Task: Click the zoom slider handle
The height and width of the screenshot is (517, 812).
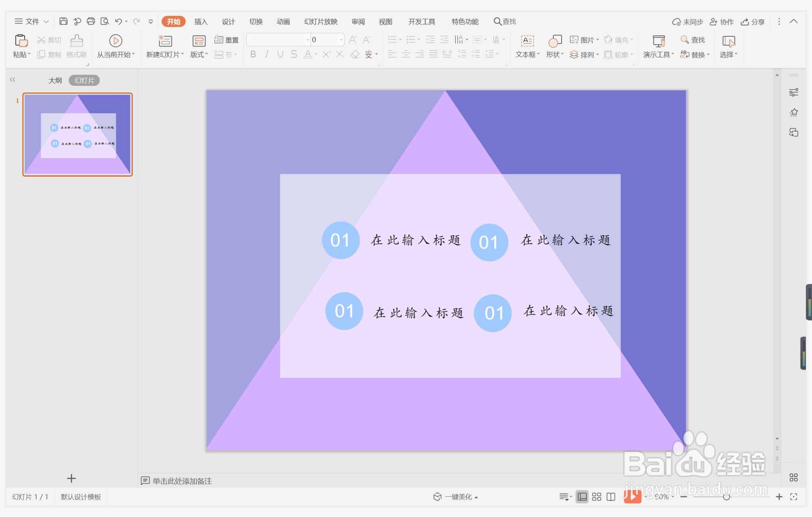Action: pos(726,497)
